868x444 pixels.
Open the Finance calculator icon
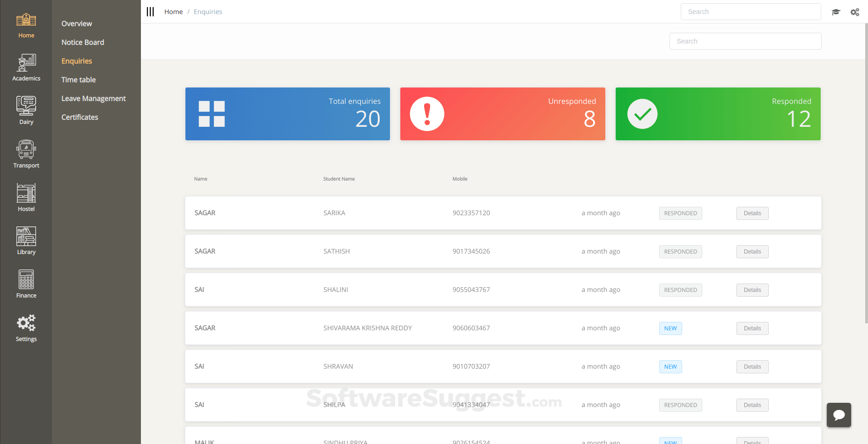click(x=26, y=279)
